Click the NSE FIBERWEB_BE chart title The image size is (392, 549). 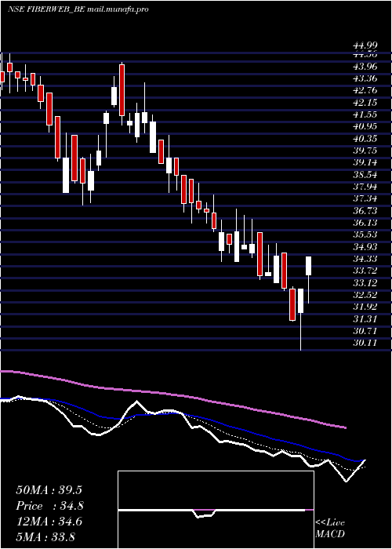78,9
